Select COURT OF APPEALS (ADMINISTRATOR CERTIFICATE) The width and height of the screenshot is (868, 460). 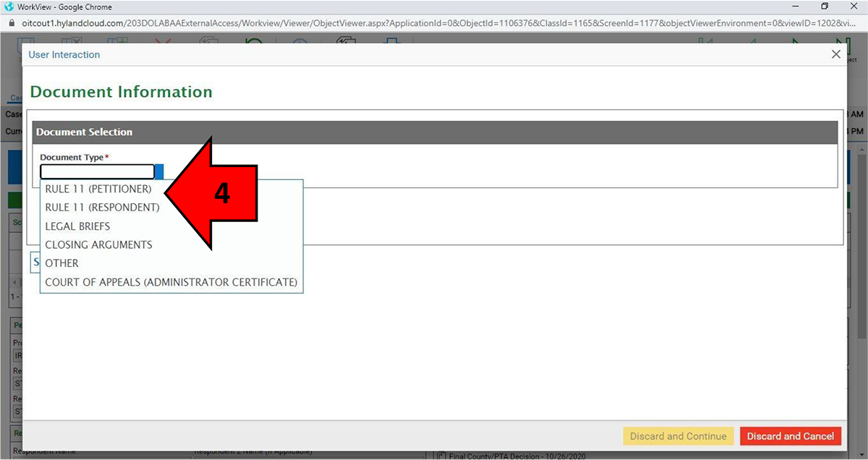[171, 282]
